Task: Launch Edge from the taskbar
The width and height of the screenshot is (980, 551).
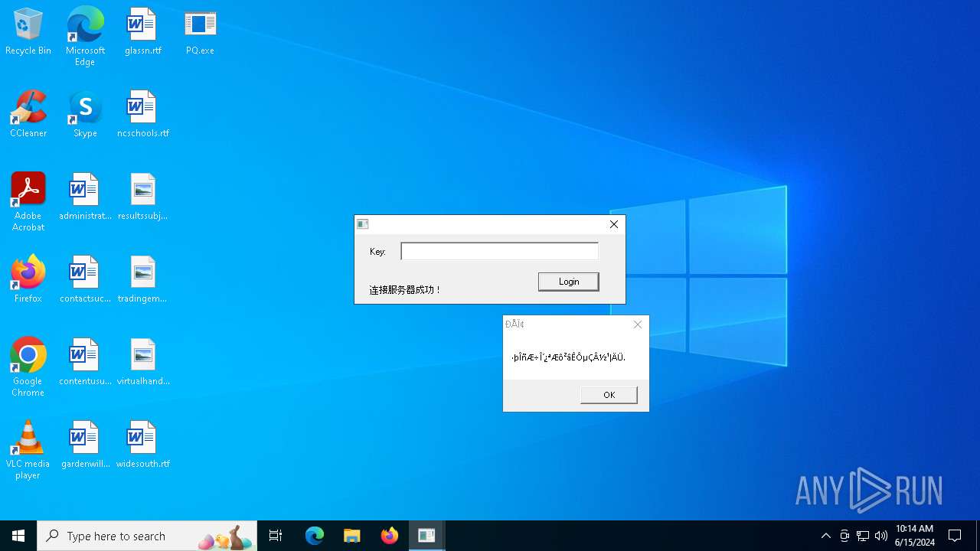Action: click(315, 536)
